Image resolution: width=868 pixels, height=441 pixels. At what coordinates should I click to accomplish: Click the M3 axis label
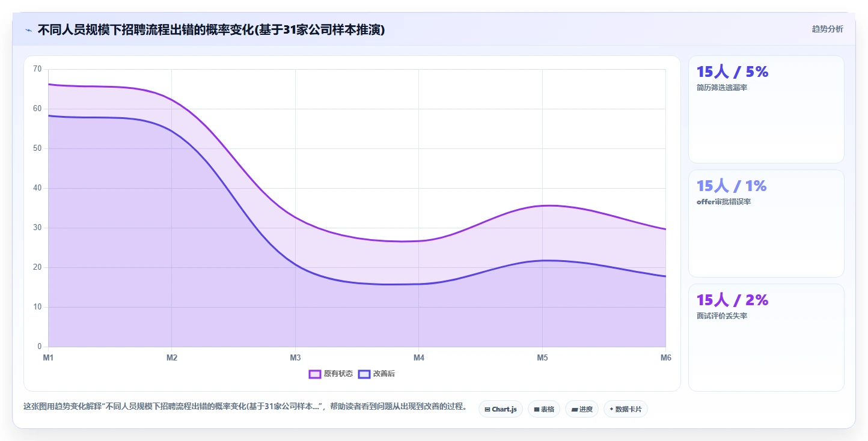(x=295, y=358)
